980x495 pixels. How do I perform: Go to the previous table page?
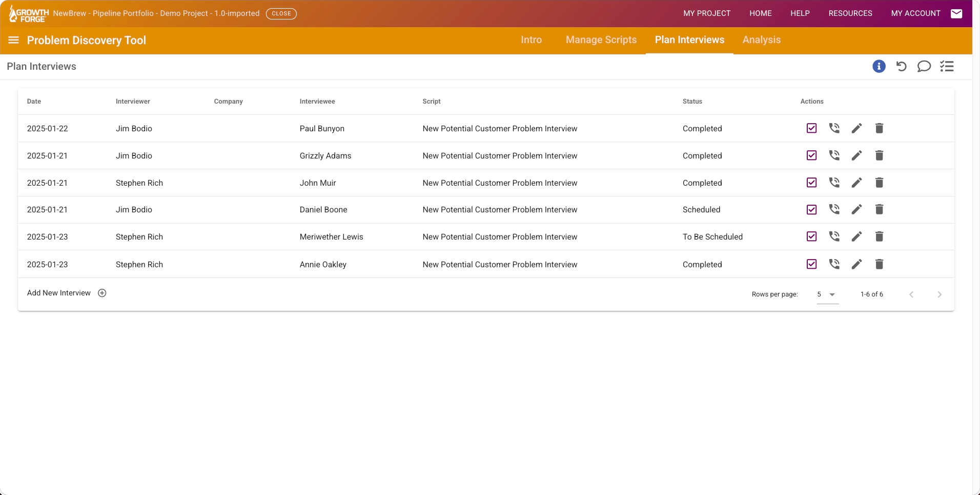tap(911, 294)
